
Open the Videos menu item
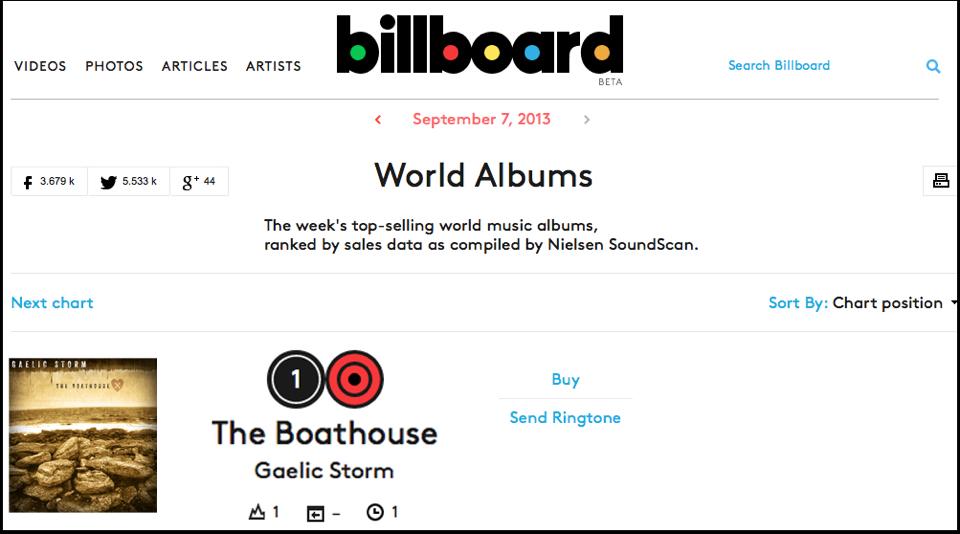point(40,66)
